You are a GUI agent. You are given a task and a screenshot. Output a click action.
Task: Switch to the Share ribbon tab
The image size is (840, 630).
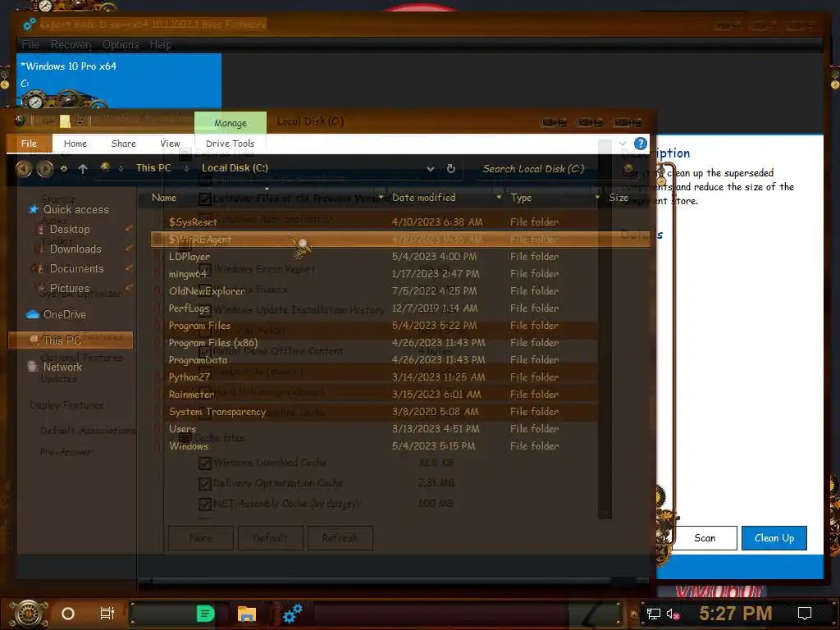(x=123, y=144)
